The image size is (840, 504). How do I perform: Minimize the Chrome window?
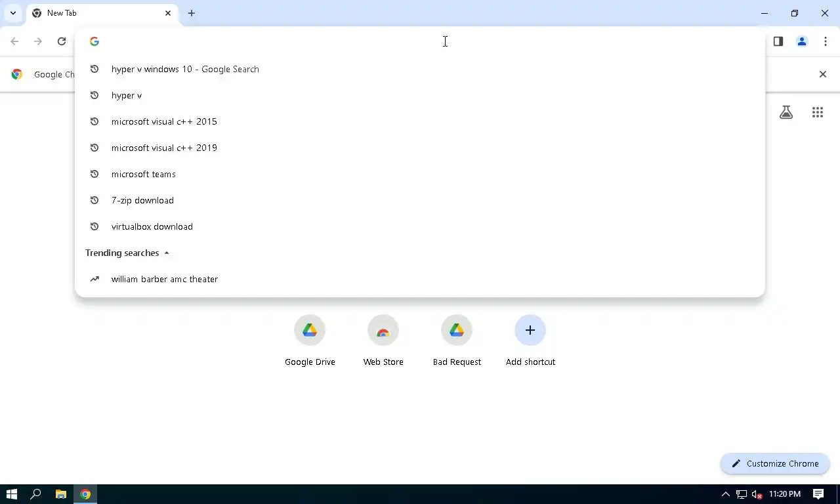click(x=765, y=13)
